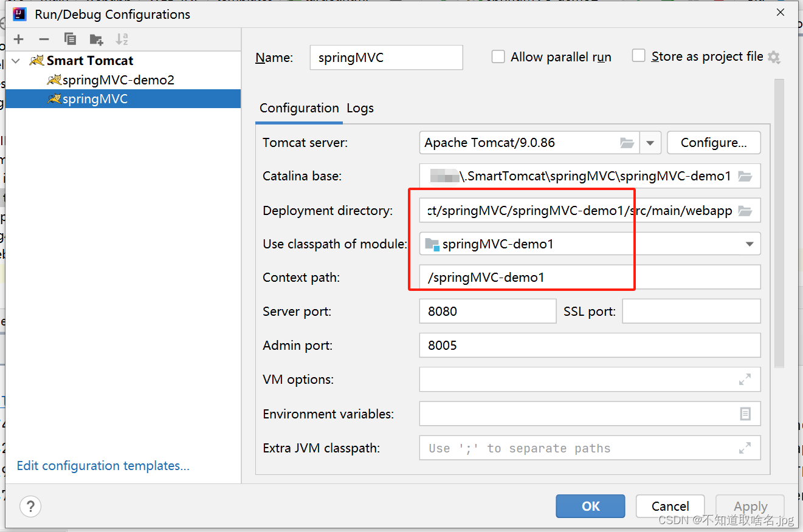Open Edit configuration templates link
The height and width of the screenshot is (532, 803).
(x=103, y=466)
